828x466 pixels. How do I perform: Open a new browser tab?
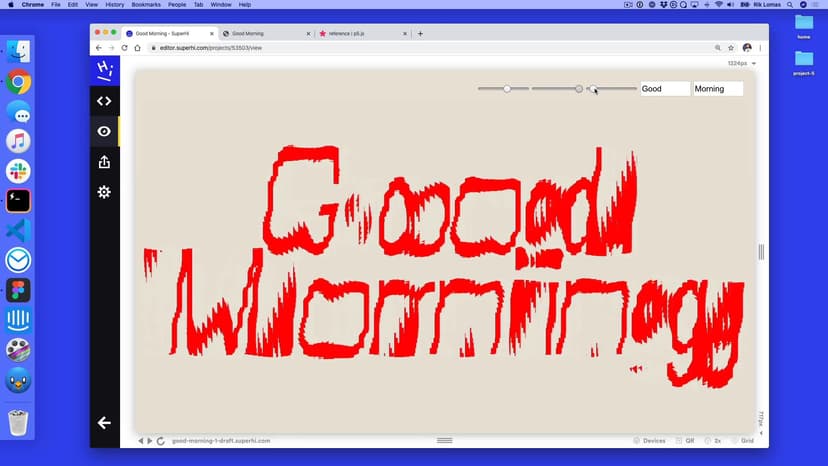(x=420, y=33)
